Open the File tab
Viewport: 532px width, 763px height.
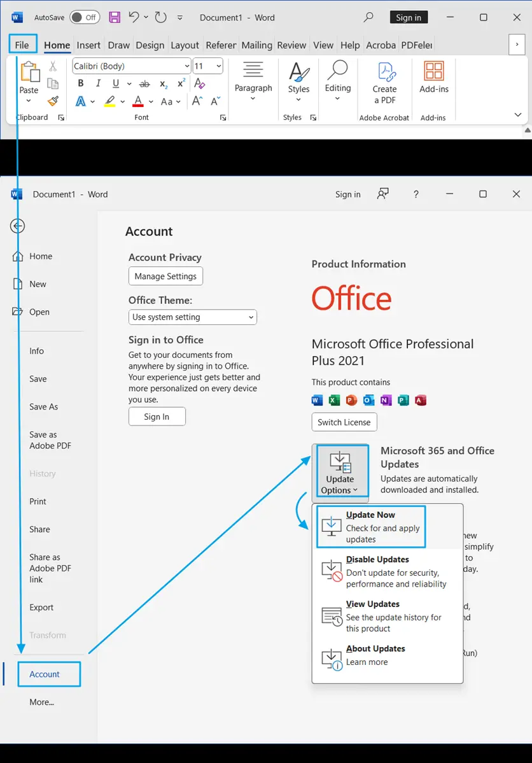[x=22, y=45]
